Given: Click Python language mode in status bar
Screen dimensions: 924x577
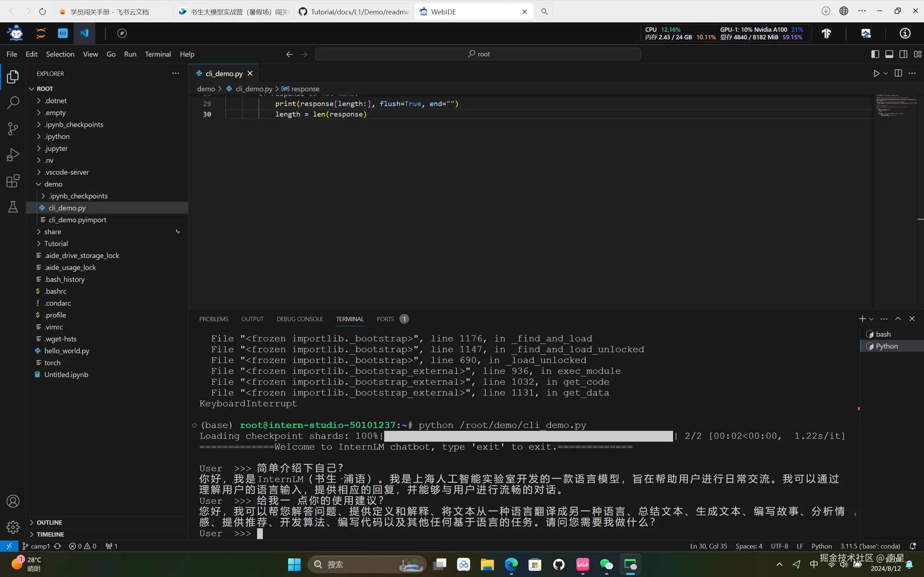Looking at the screenshot, I should pyautogui.click(x=821, y=546).
